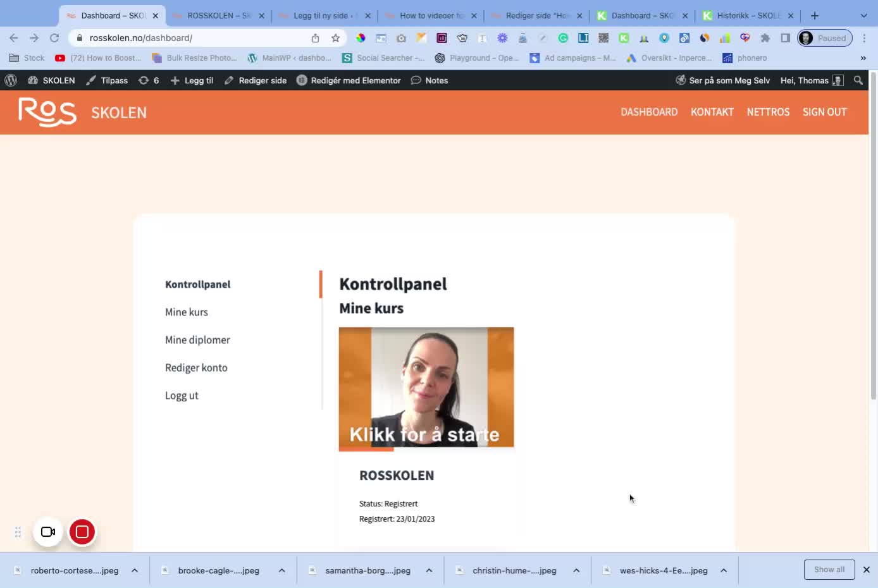Click the camera toggle in recorder widget

click(48, 532)
